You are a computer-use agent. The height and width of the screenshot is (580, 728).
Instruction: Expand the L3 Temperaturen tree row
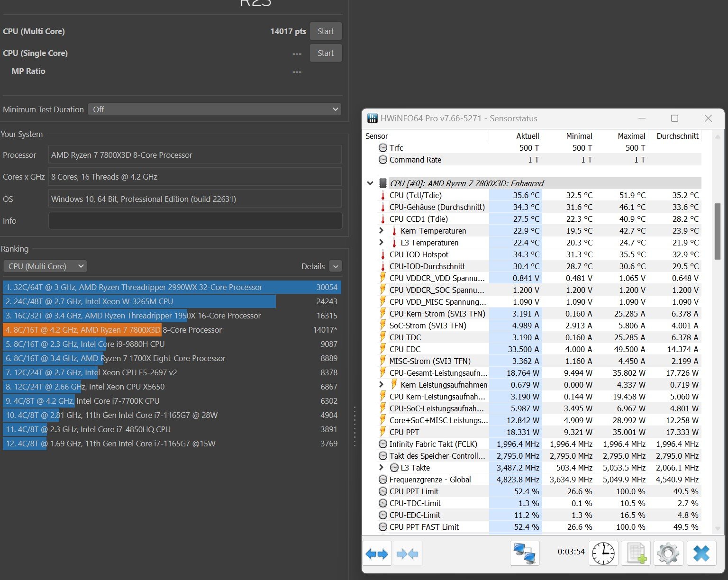[x=381, y=243]
